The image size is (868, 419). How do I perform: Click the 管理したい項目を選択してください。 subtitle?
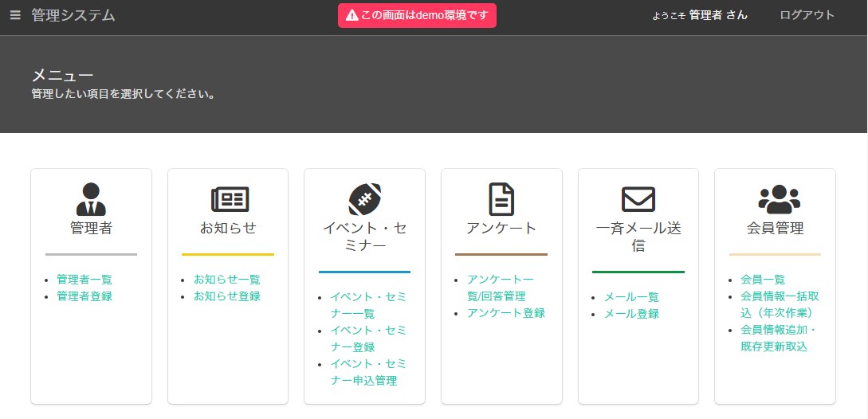coord(124,94)
